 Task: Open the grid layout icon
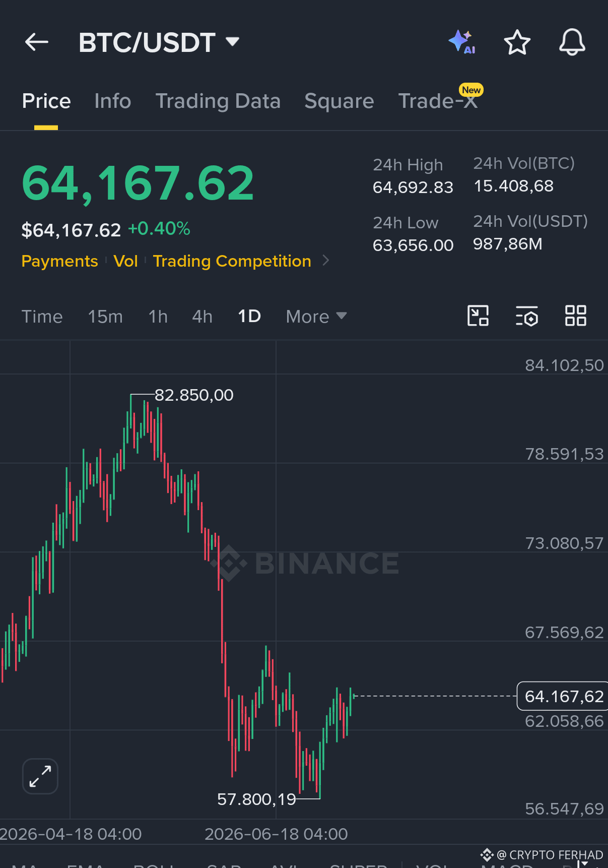click(x=575, y=316)
